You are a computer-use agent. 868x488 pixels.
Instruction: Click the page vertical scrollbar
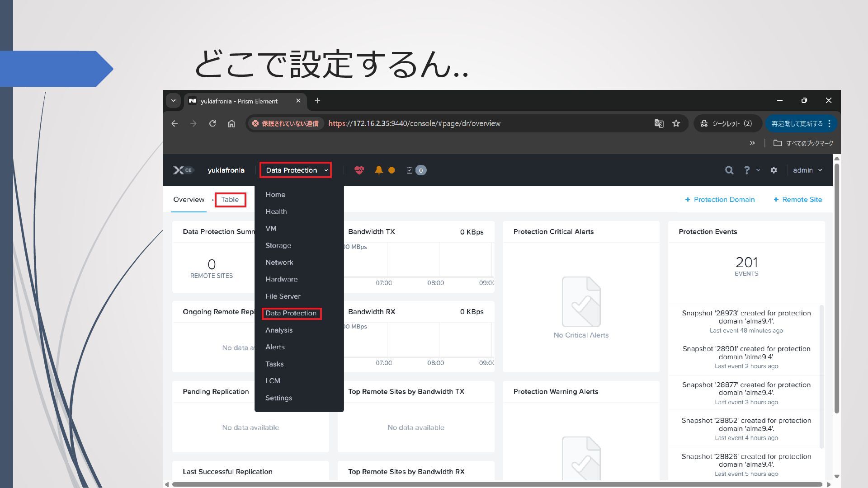837,288
